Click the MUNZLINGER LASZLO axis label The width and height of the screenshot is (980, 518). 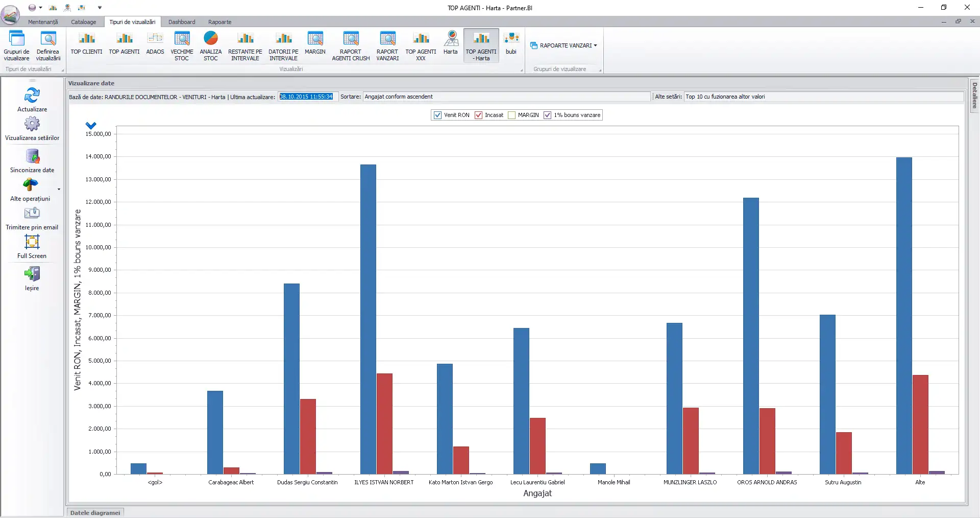pyautogui.click(x=690, y=482)
